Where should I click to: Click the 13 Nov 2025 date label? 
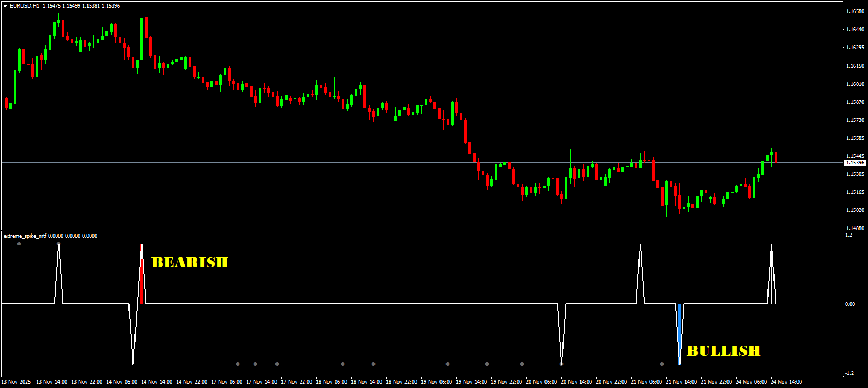click(x=16, y=382)
